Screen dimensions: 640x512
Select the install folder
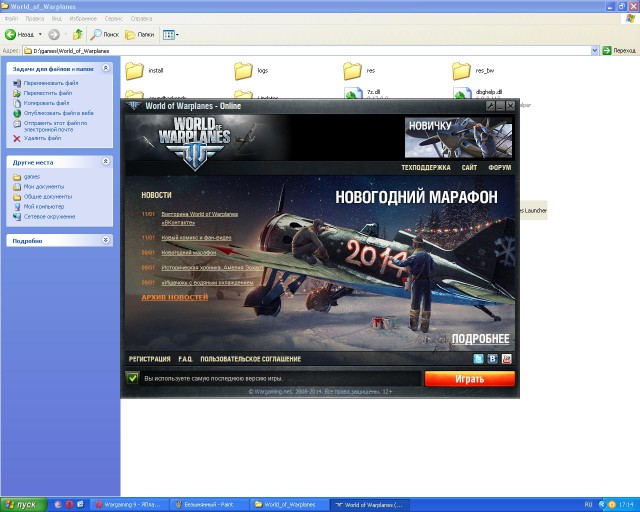(x=144, y=71)
